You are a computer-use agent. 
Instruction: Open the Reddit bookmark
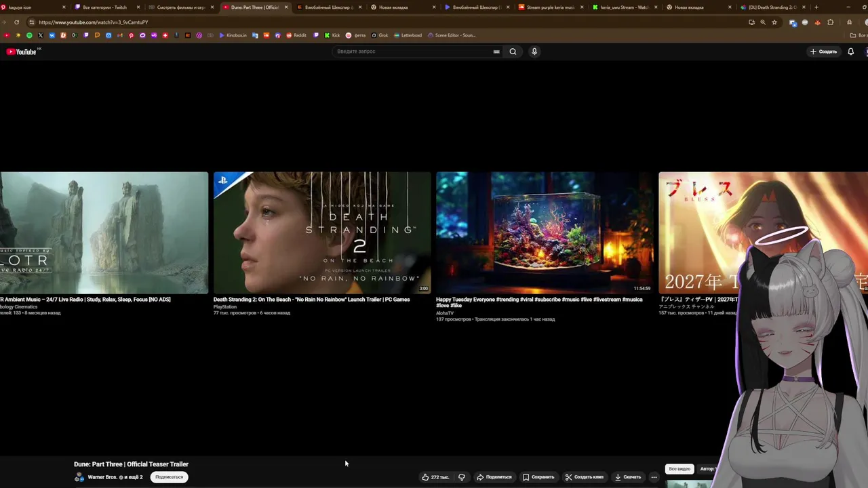point(296,35)
